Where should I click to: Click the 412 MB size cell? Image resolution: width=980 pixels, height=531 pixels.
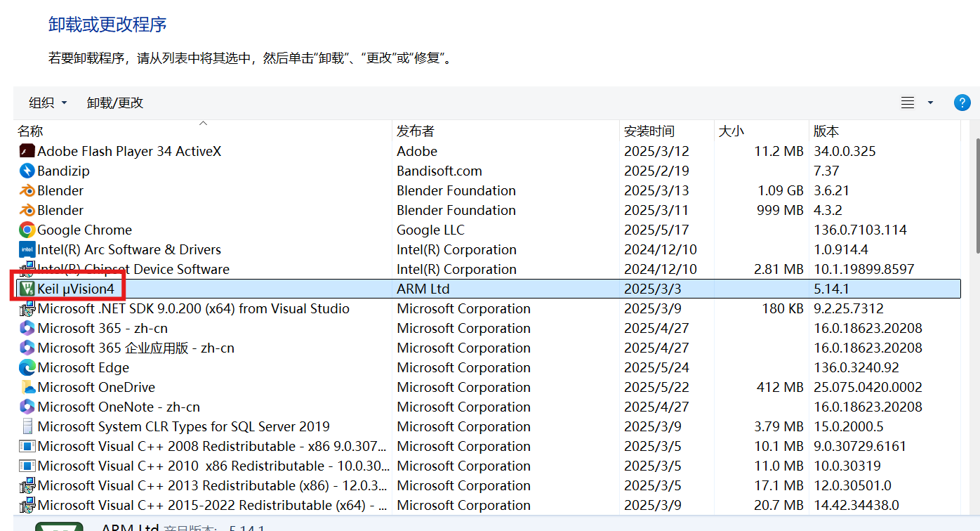[781, 387]
